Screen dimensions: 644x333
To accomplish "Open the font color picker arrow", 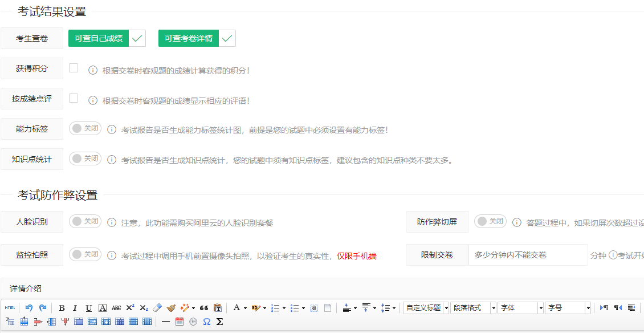I will (x=245, y=308).
